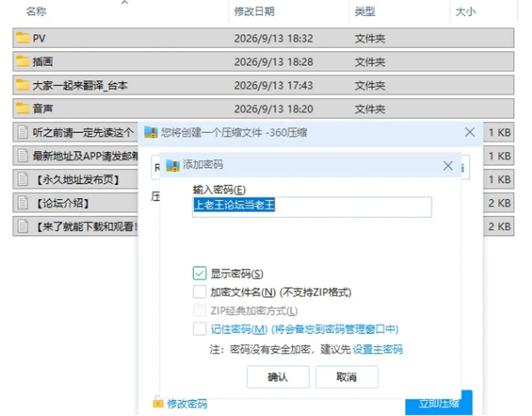
Task: Select the PV folder icon
Action: tap(22, 38)
